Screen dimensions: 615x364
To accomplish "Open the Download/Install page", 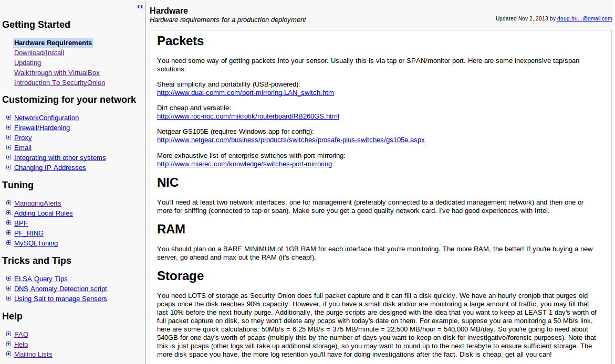I will pos(39,53).
